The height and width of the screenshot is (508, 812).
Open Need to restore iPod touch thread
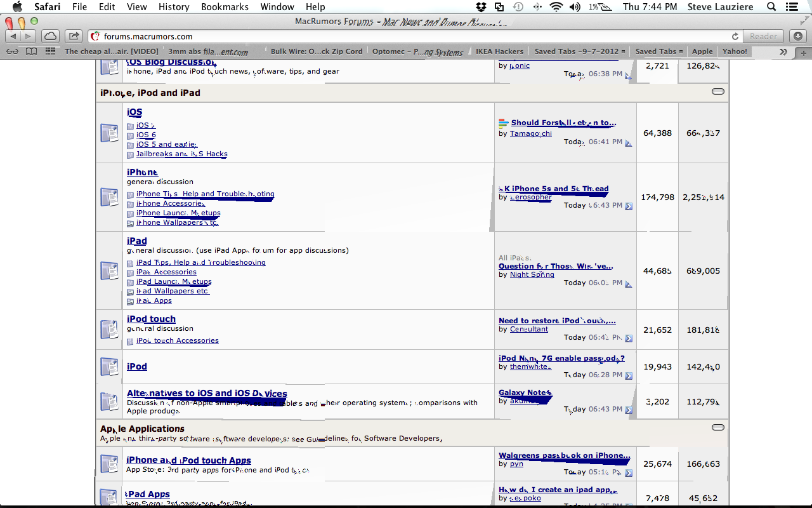[x=557, y=321]
